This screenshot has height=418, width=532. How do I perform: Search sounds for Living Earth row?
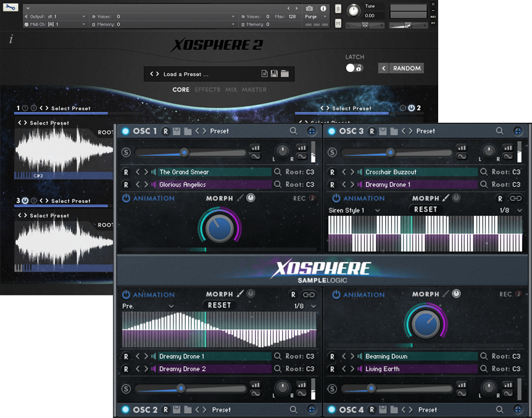click(x=484, y=369)
